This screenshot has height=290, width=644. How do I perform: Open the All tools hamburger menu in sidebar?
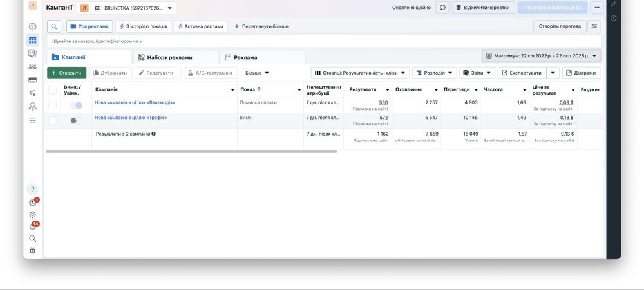click(x=32, y=120)
